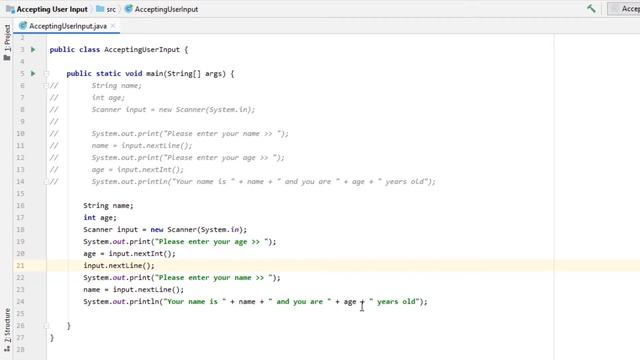Image resolution: width=640 pixels, height=360 pixels.
Task: Click line number 16 in the gutter
Action: pos(20,205)
